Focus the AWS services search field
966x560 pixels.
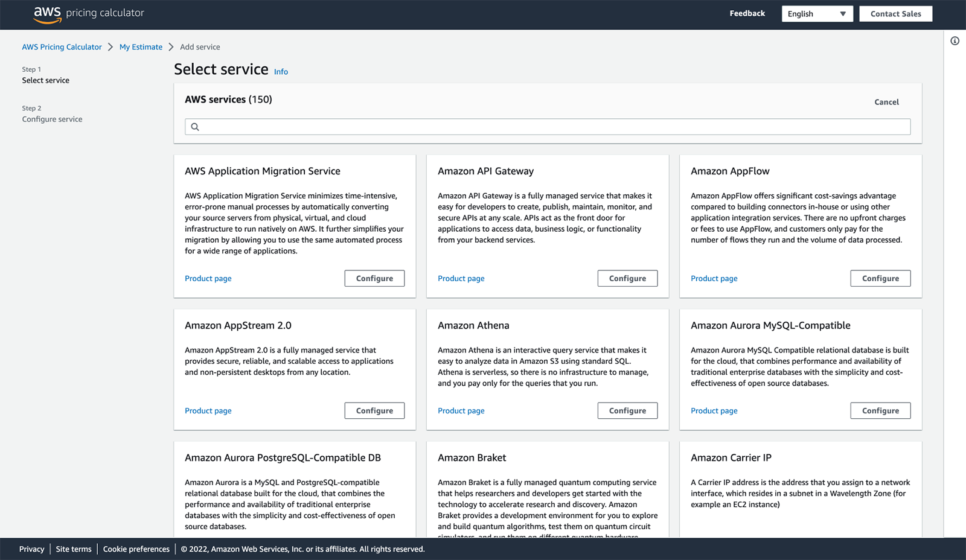tap(548, 127)
